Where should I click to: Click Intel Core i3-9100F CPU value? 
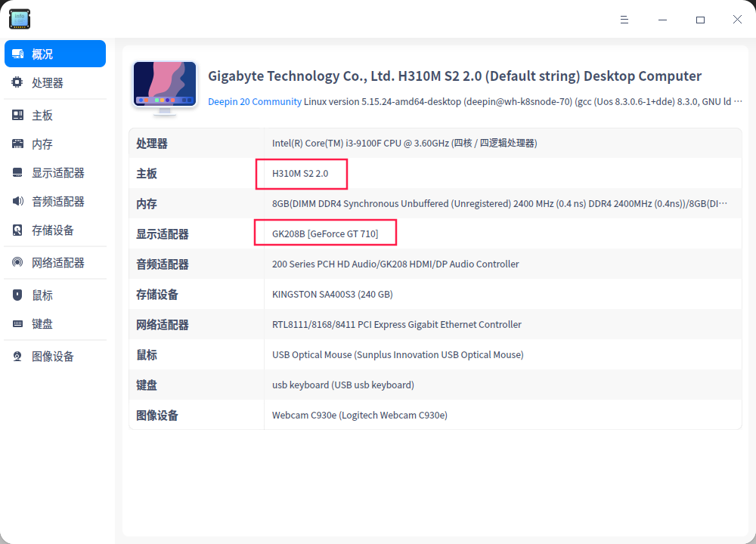(x=404, y=143)
